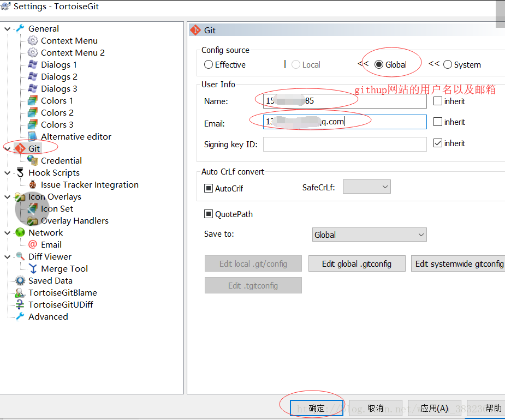Screen dimensions: 505x420
Task: Toggle the AutoCrlf checkbox
Action: pyautogui.click(x=209, y=188)
